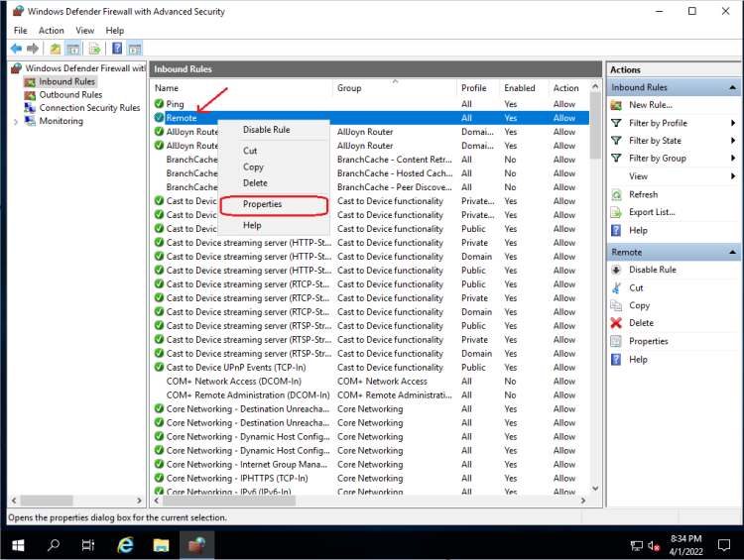The width and height of the screenshot is (744, 560).
Task: Select Connection Security Rules in tree
Action: pyautogui.click(x=89, y=108)
